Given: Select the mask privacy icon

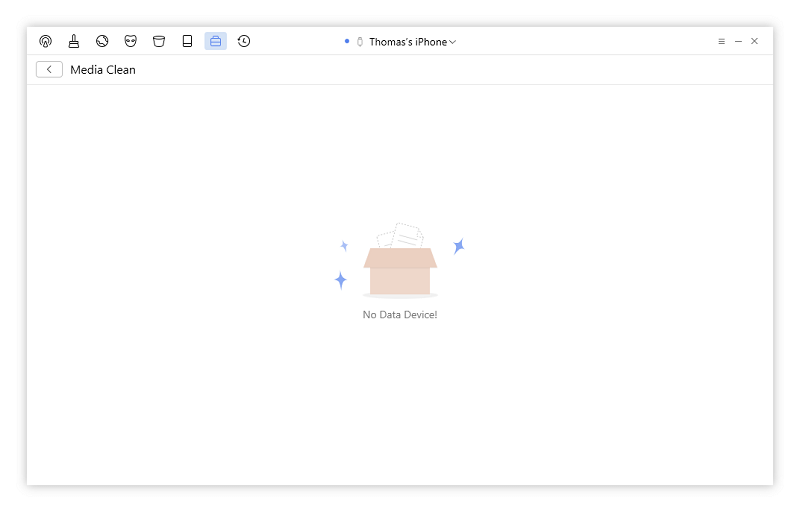Looking at the screenshot, I should (x=131, y=41).
